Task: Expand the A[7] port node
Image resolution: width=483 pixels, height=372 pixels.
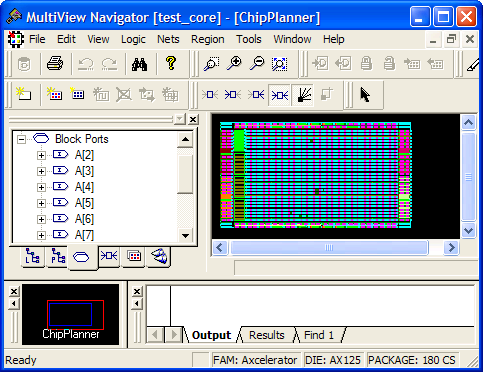Action: pos(41,235)
